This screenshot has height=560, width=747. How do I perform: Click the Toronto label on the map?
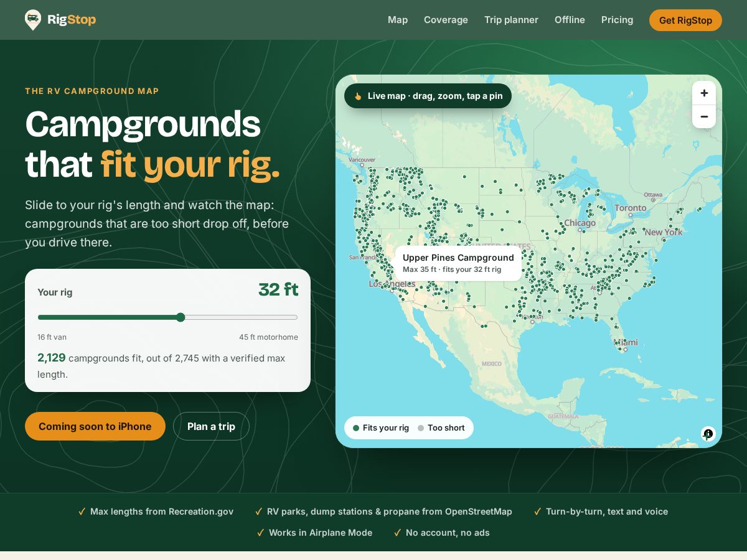(631, 208)
